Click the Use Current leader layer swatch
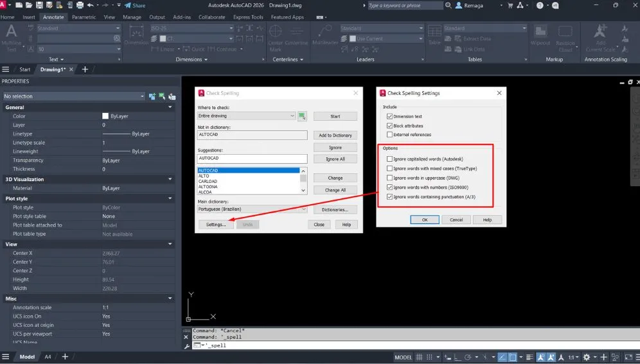The height and width of the screenshot is (364, 640). [x=353, y=39]
